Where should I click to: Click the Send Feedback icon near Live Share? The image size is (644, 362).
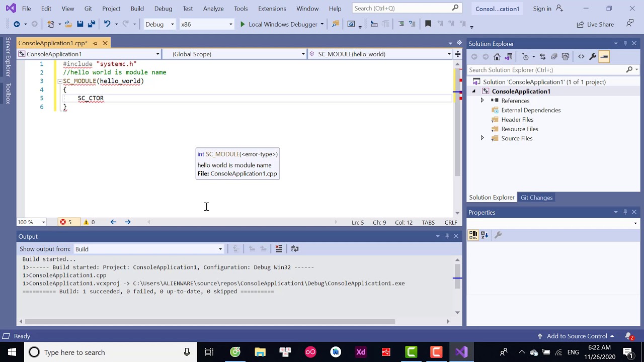630,24
